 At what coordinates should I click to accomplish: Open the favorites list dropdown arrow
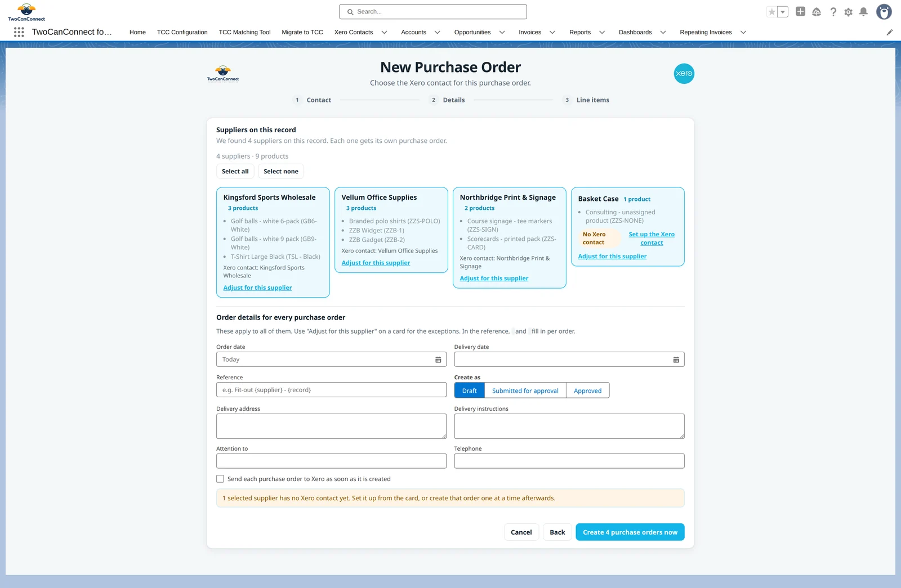783,12
